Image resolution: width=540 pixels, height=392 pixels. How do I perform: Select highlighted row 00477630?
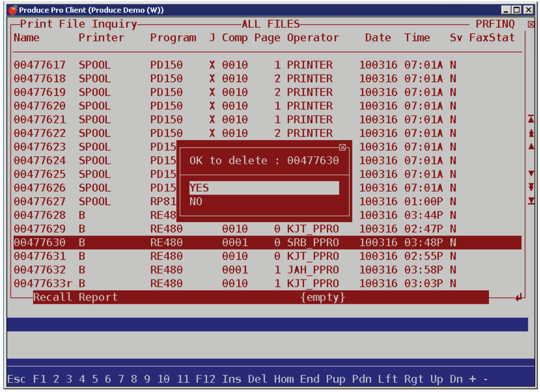click(267, 242)
